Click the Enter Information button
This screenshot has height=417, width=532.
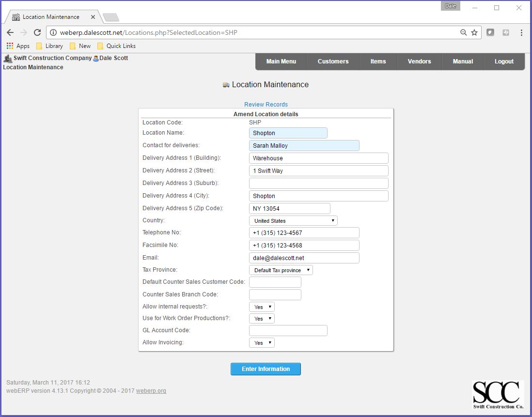[x=266, y=369]
